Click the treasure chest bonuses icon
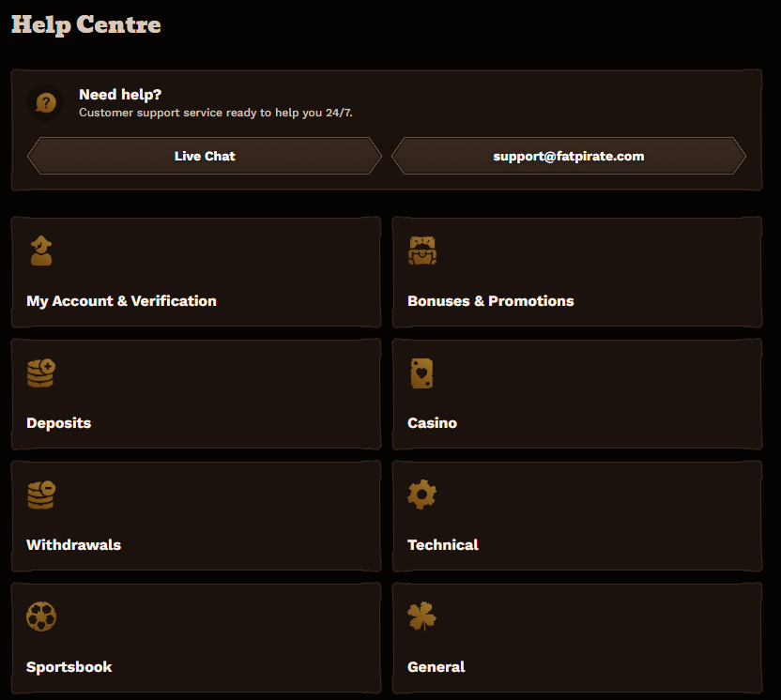Image resolution: width=781 pixels, height=700 pixels. pos(422,251)
